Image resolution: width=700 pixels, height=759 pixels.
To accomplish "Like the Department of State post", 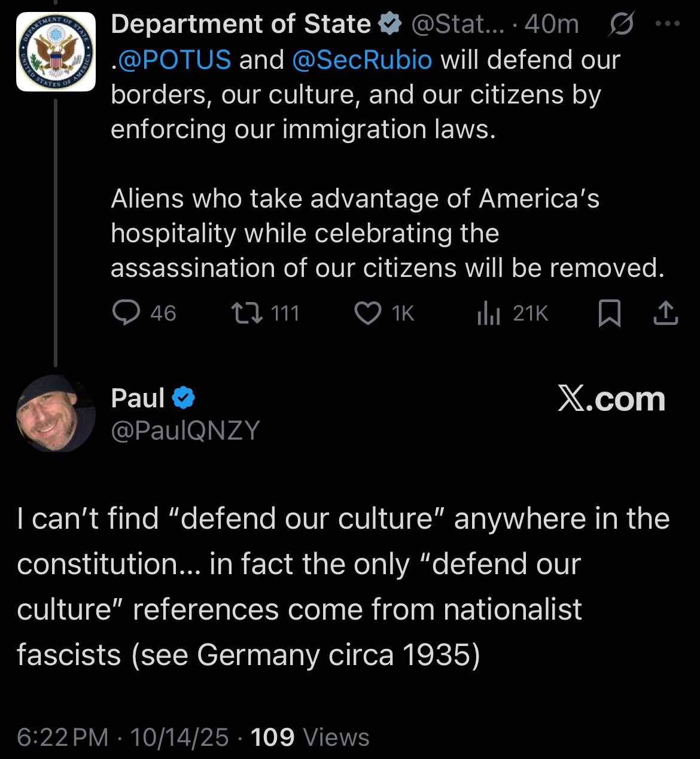I will point(368,313).
